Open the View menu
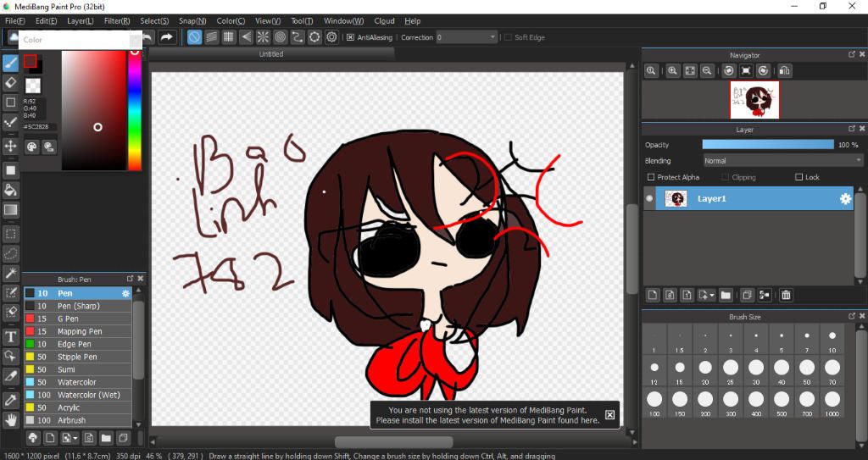Screen dimensions: 868x460 267,21
